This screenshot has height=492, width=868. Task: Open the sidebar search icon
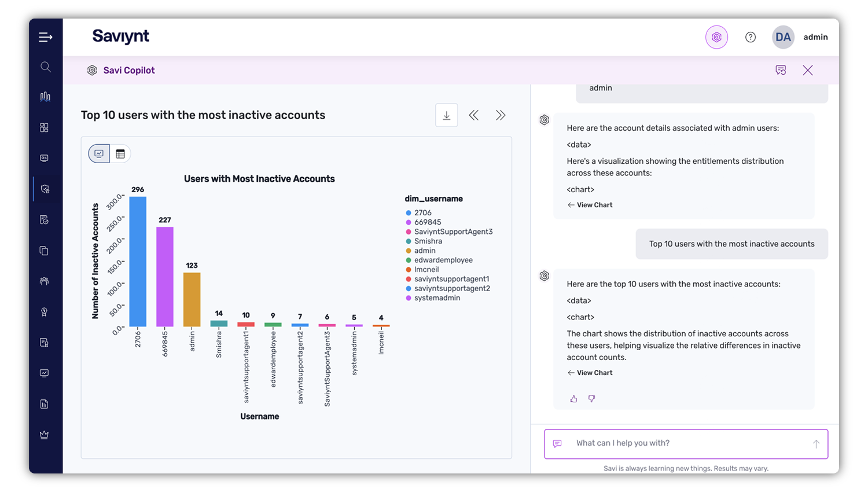pos(45,67)
